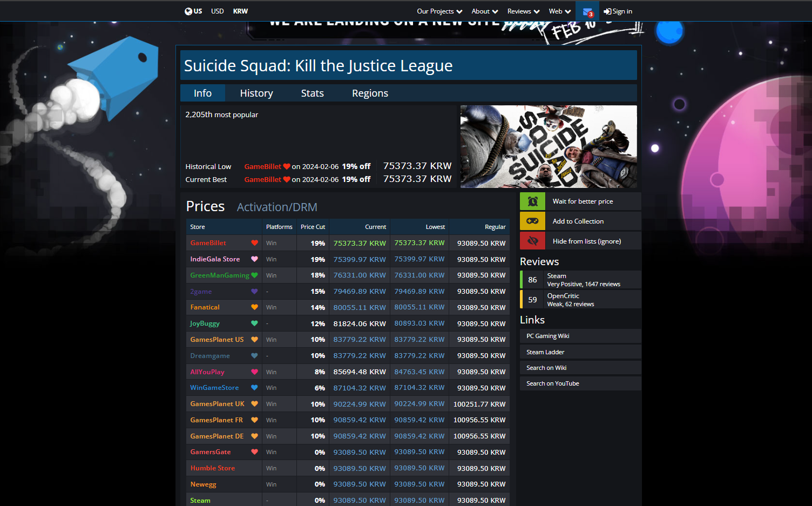This screenshot has width=812, height=506.
Task: Open the Humble Store link
Action: point(213,468)
